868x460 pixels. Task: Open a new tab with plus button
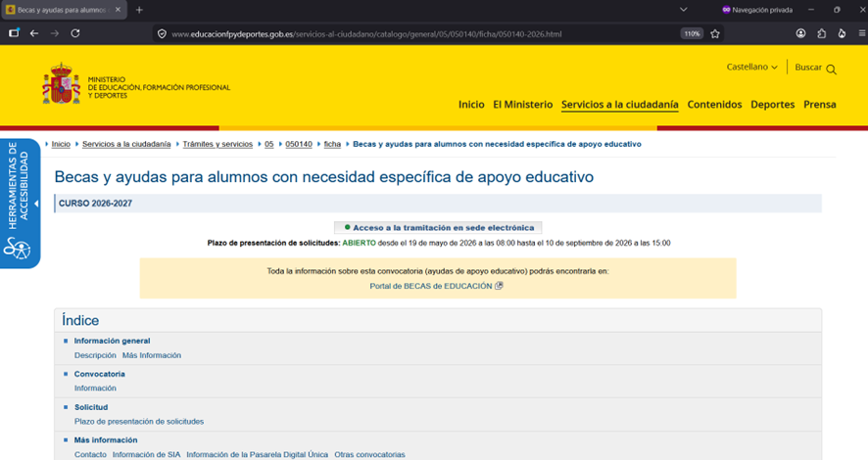[139, 10]
